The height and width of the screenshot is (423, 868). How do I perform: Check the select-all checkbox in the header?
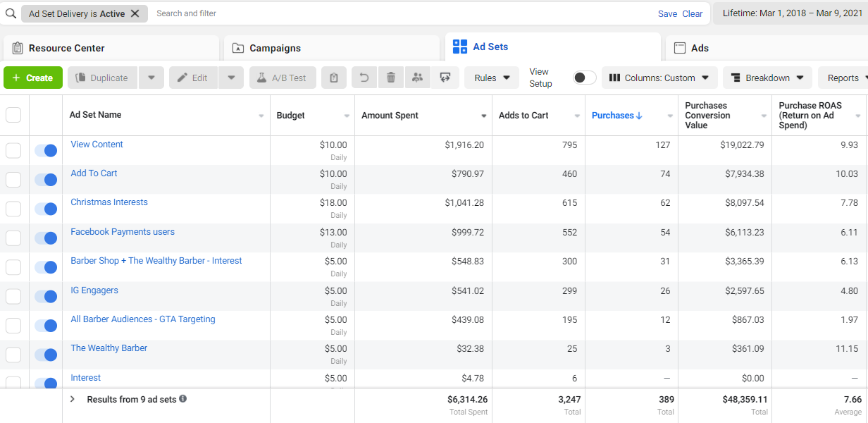[x=13, y=115]
